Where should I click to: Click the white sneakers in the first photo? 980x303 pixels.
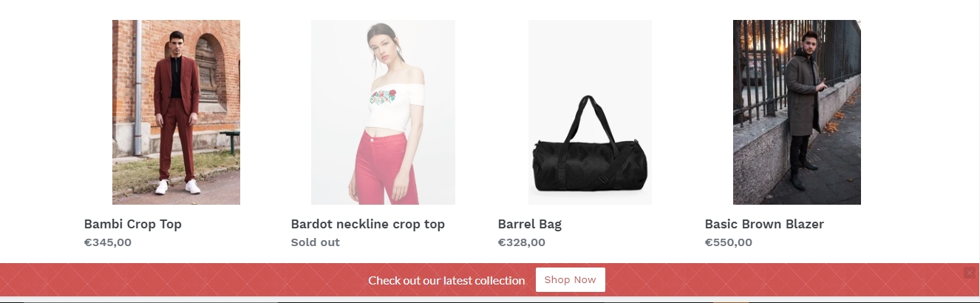(177, 186)
